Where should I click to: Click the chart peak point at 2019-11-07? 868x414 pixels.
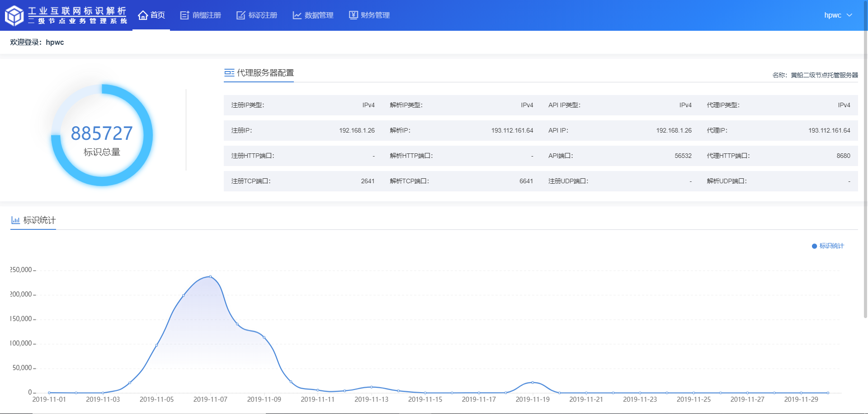click(x=210, y=276)
